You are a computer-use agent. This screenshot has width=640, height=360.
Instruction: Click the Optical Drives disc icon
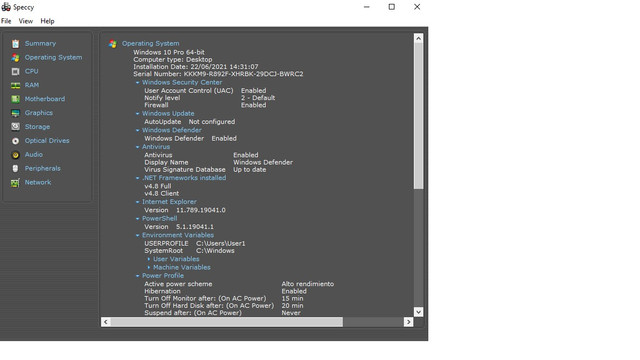(x=16, y=141)
